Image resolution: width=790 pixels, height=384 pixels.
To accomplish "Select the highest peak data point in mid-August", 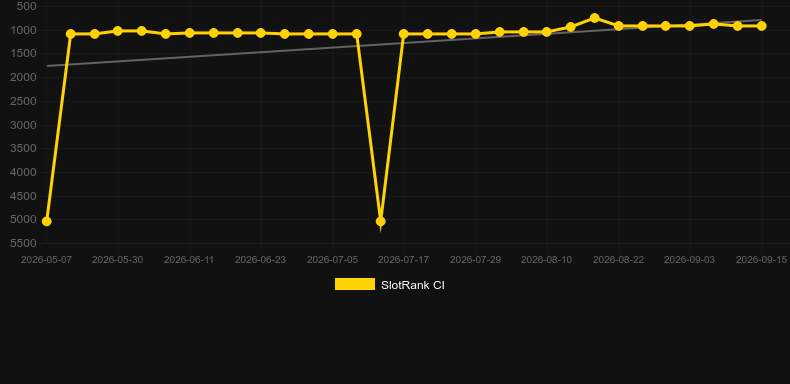I will [x=595, y=18].
